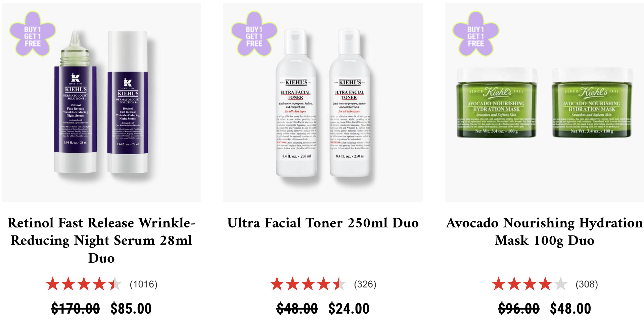Click Buy 1 Get 1 Free badge on Retinol serum
Viewport: 644px width, 324px height.
[x=33, y=34]
